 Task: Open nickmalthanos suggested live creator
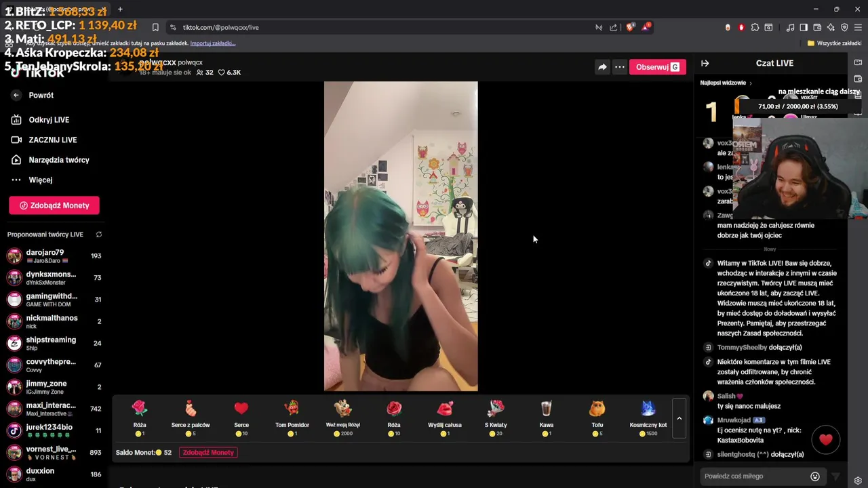click(x=53, y=321)
